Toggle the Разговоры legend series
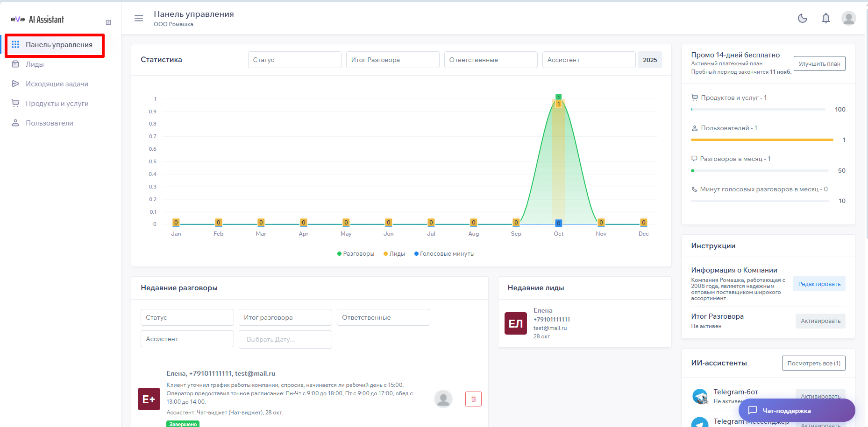Screen dimensions: 868x427 356,254
